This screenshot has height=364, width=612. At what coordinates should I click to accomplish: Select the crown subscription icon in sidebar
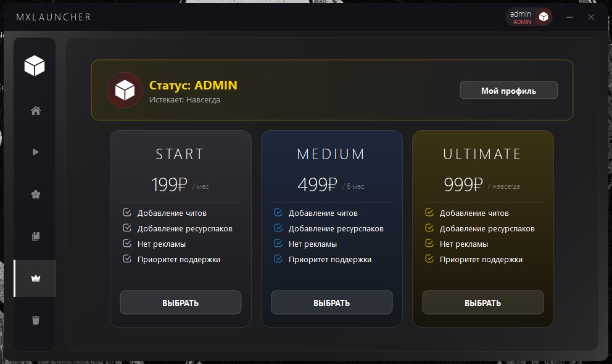point(35,278)
